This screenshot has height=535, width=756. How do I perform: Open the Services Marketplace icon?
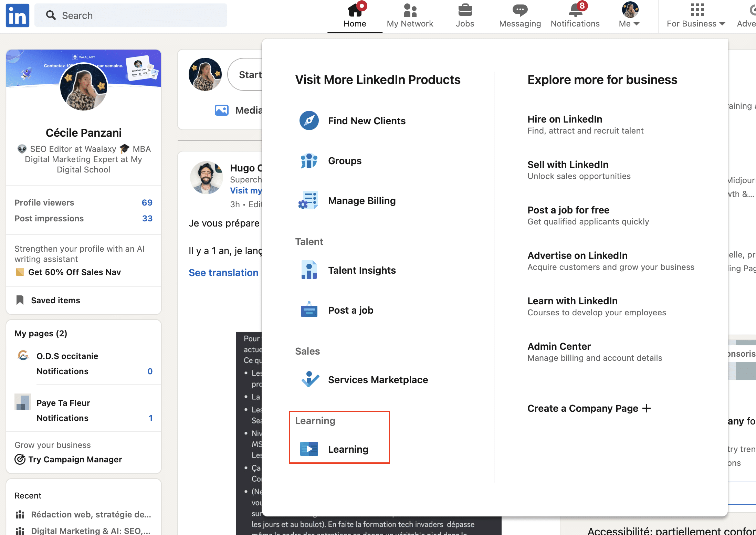pos(309,379)
